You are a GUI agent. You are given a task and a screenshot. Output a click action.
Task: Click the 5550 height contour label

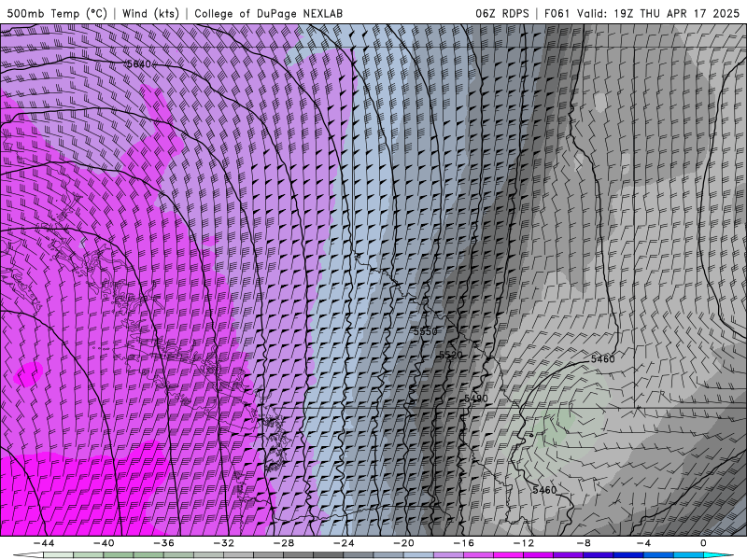pos(425,331)
